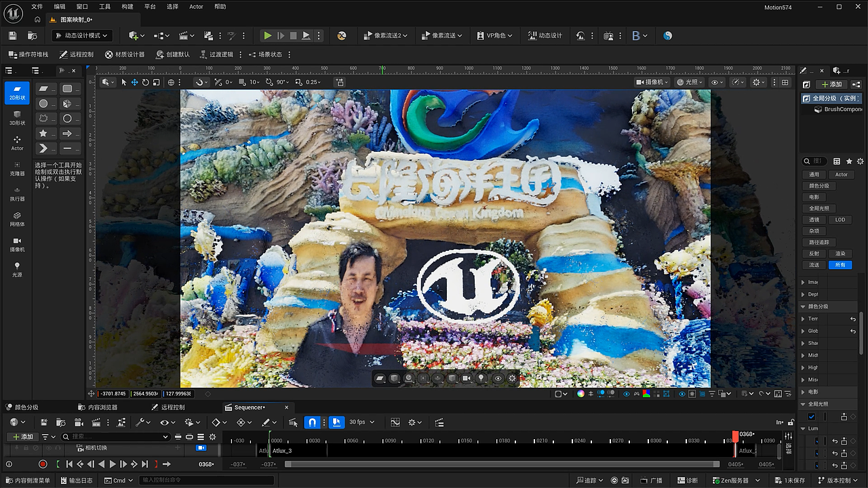Screen dimensions: 868x488
Task: Switch to the 远程控制 bottom tab
Action: [x=167, y=407]
